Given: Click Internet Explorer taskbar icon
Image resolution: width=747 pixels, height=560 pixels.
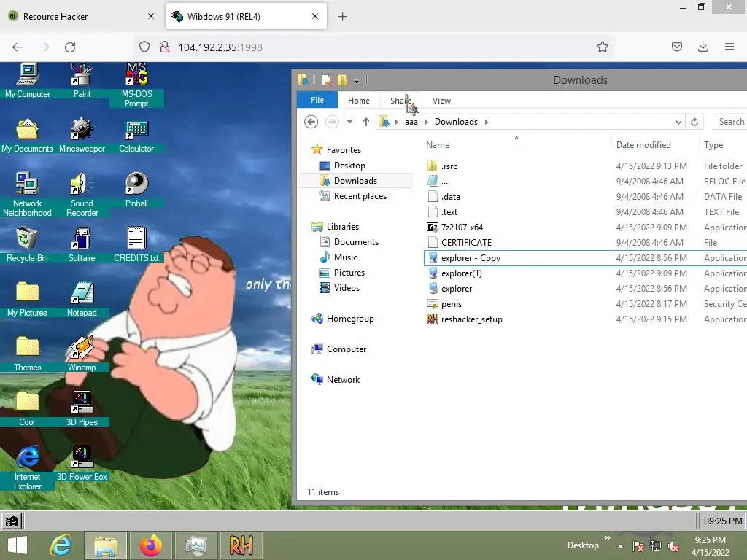Looking at the screenshot, I should pyautogui.click(x=61, y=545).
